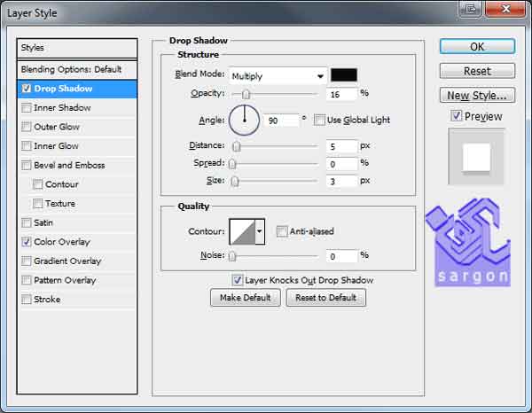Viewport: 532px width, 413px height.
Task: Enable the Pattern Overlay checkbox
Action: [26, 280]
